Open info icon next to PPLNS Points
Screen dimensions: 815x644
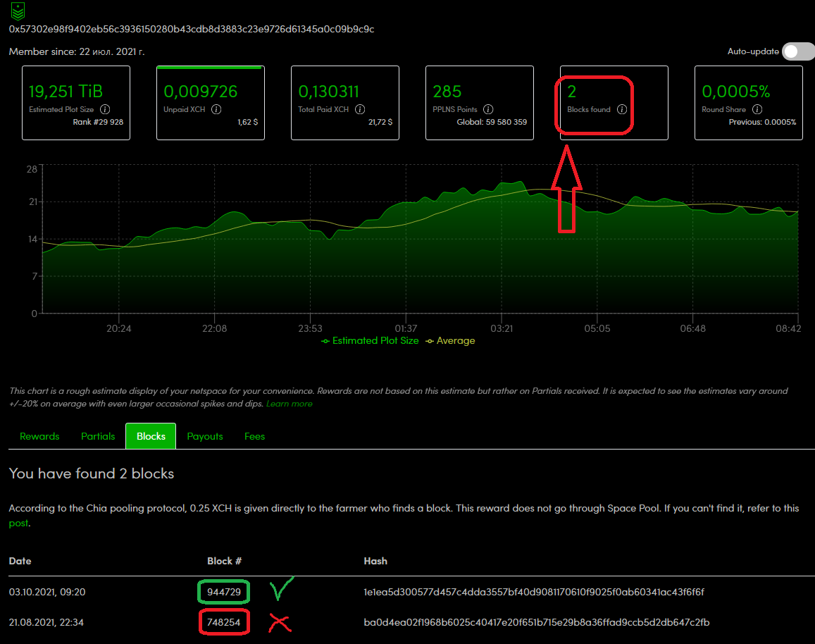click(x=488, y=109)
